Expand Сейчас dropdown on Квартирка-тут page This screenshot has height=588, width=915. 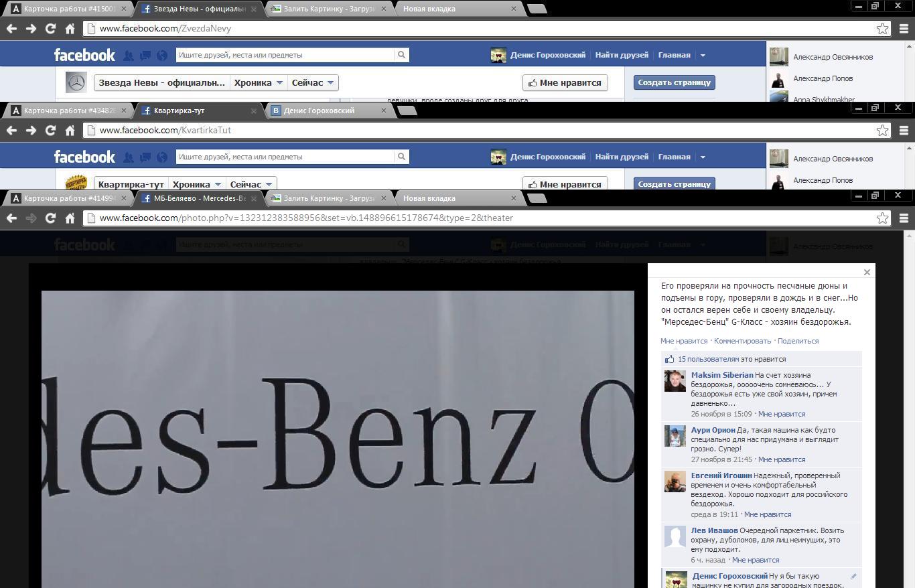(x=251, y=184)
